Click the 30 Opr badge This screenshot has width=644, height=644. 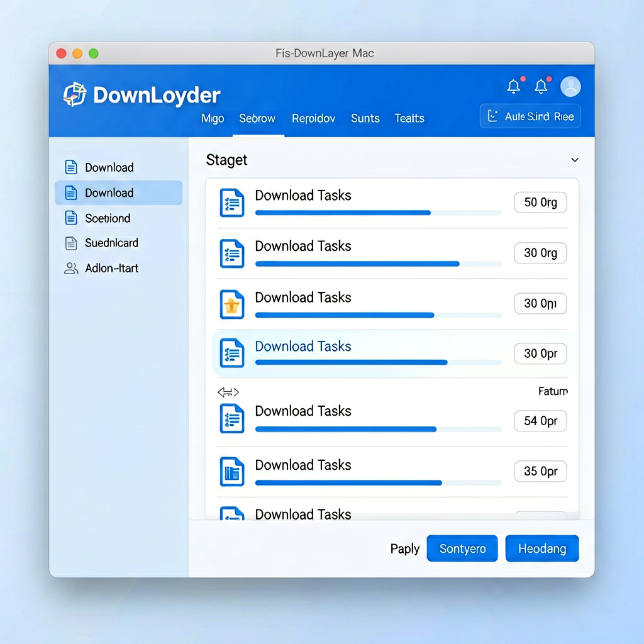coord(540,353)
